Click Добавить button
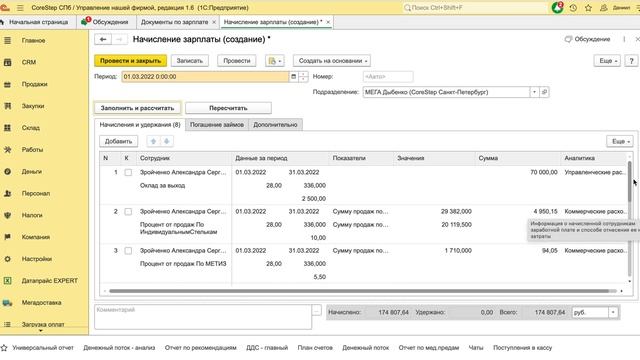This screenshot has height=360, width=640. click(x=118, y=141)
